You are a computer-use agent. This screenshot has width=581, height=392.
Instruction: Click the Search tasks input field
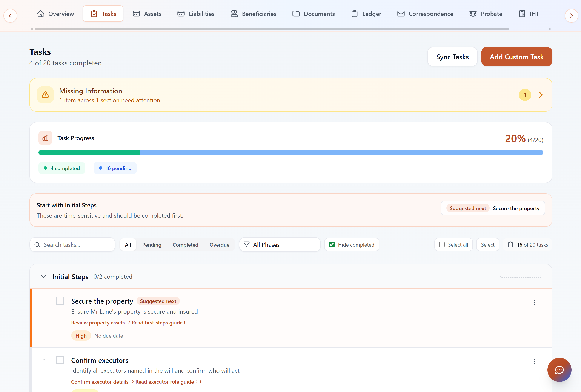coord(72,244)
